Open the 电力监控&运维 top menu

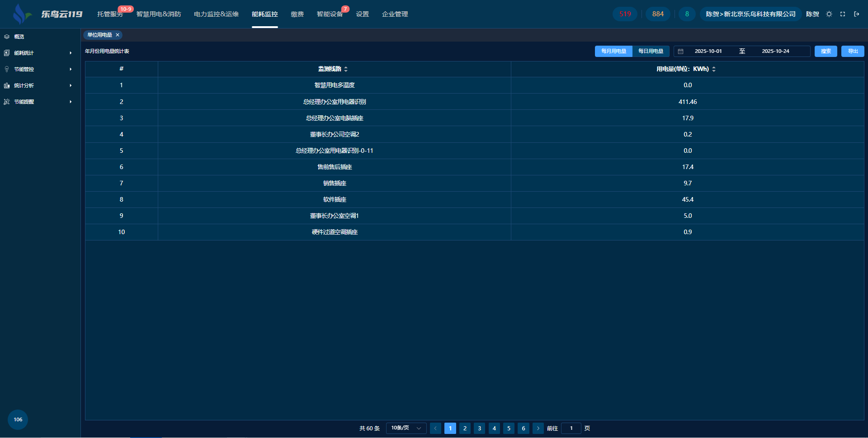coord(216,14)
